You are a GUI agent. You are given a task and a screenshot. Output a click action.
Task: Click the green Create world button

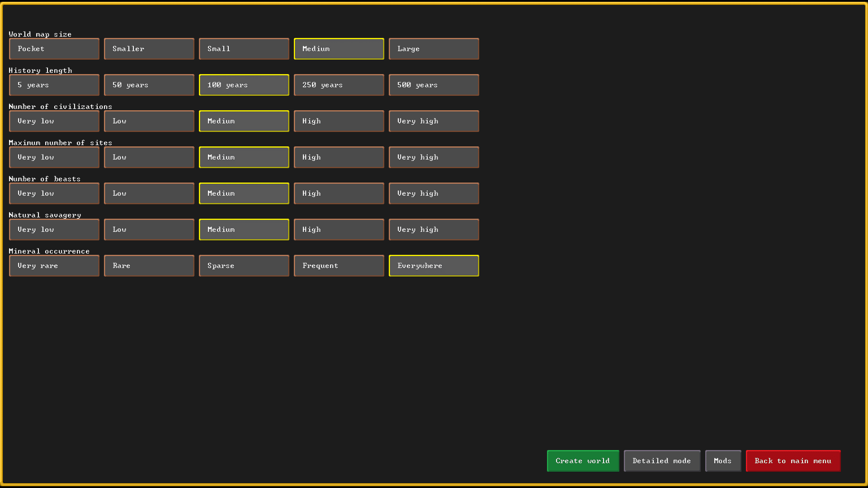[583, 461]
